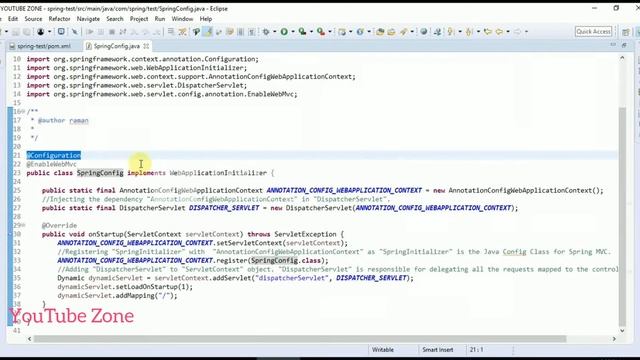
Task: Click the greyed Forward navigation arrow
Action: point(517,31)
